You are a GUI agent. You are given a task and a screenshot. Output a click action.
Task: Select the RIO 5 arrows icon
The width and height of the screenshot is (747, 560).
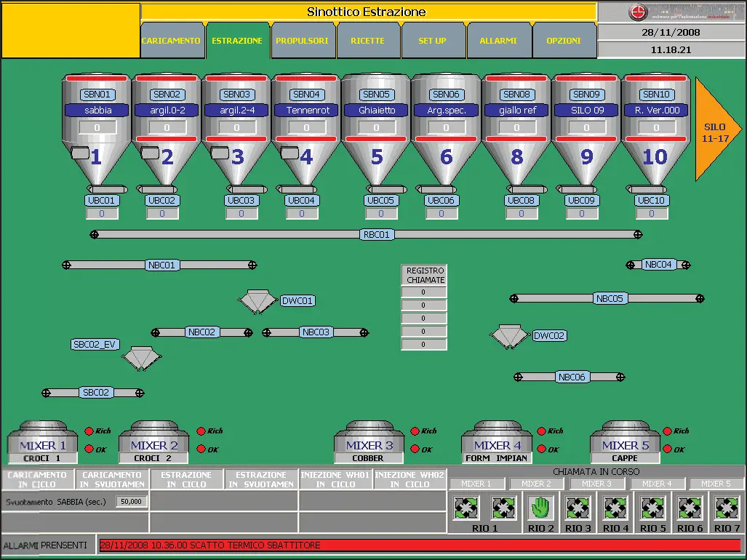tap(652, 507)
